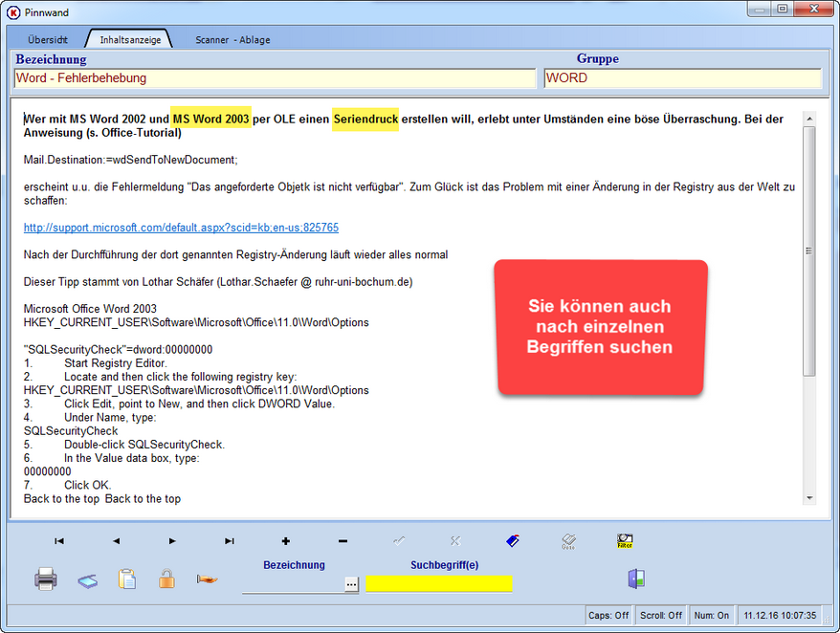840x633 pixels.
Task: Delete the record with the minus icon
Action: 343,541
